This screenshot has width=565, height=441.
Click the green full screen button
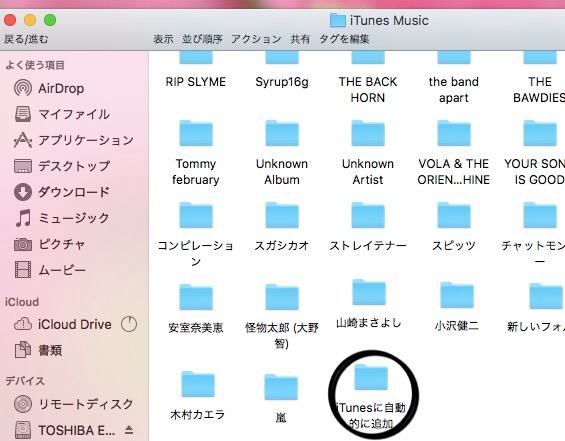click(50, 20)
